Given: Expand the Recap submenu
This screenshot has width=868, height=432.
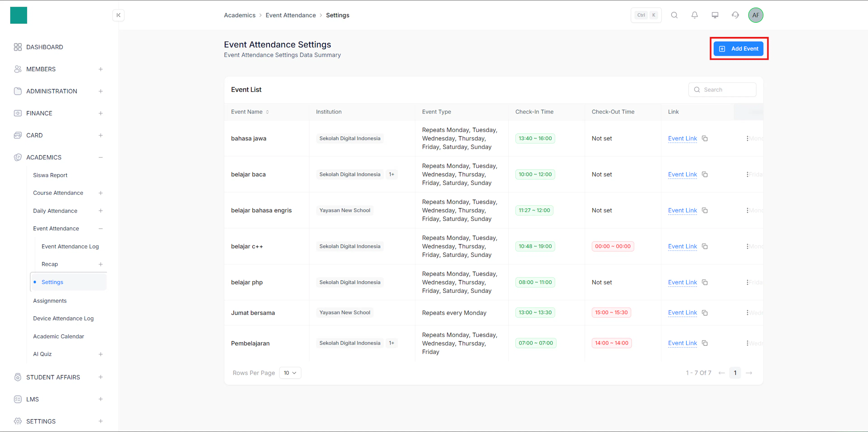Looking at the screenshot, I should 100,264.
